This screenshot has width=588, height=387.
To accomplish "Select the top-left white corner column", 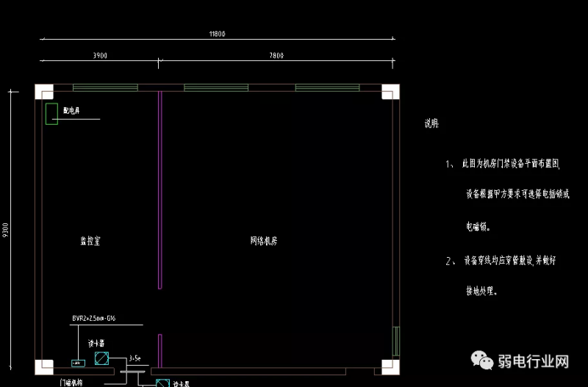I will (x=43, y=92).
